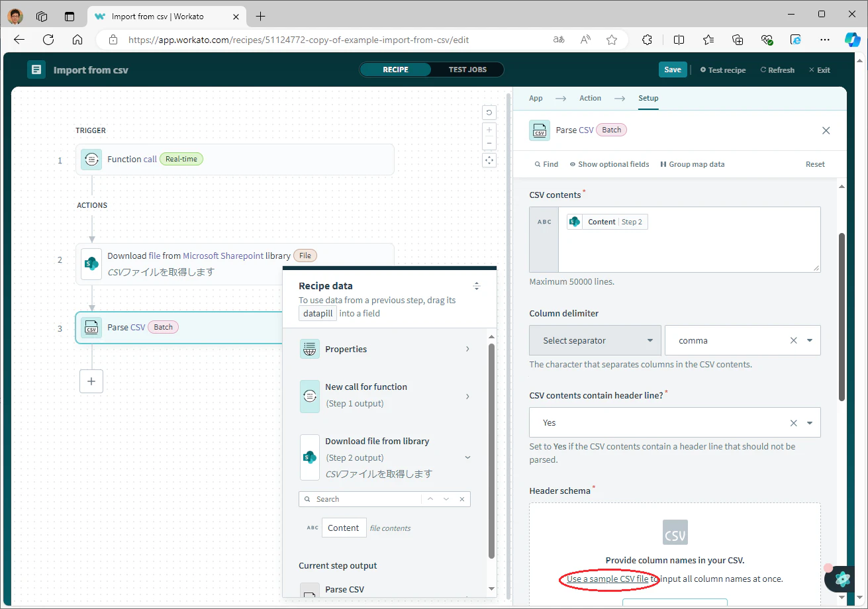
Task: Zoom in canvas with plus icon
Action: [x=489, y=130]
